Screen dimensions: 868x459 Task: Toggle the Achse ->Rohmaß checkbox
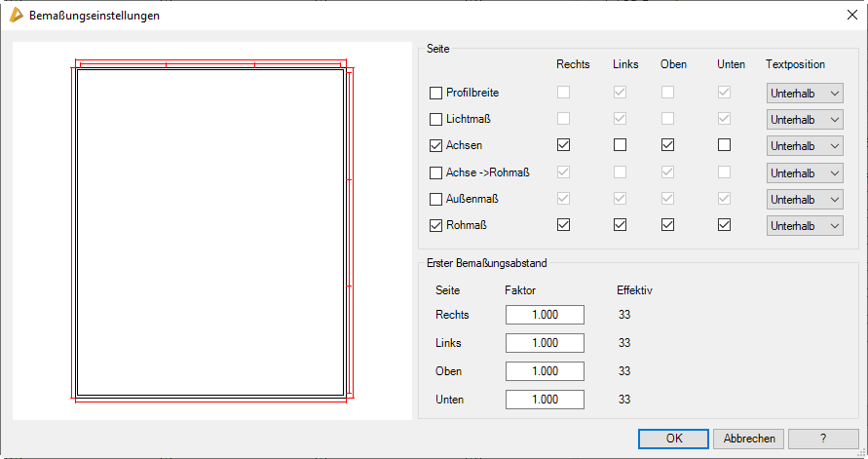point(435,172)
